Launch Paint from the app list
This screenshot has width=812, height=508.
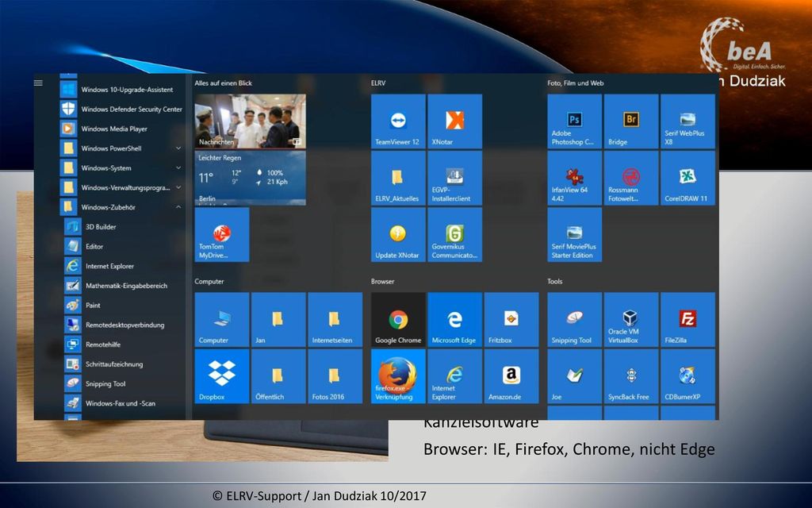pyautogui.click(x=124, y=306)
